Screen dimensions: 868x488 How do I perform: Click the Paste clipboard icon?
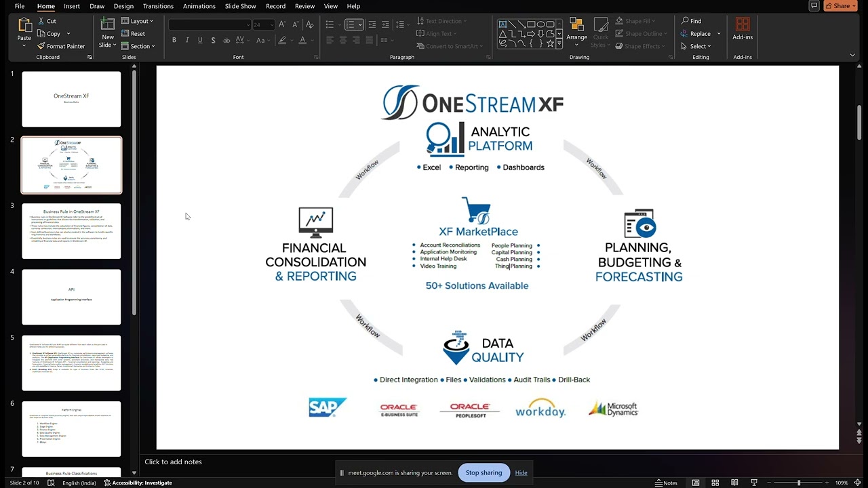pyautogui.click(x=24, y=26)
